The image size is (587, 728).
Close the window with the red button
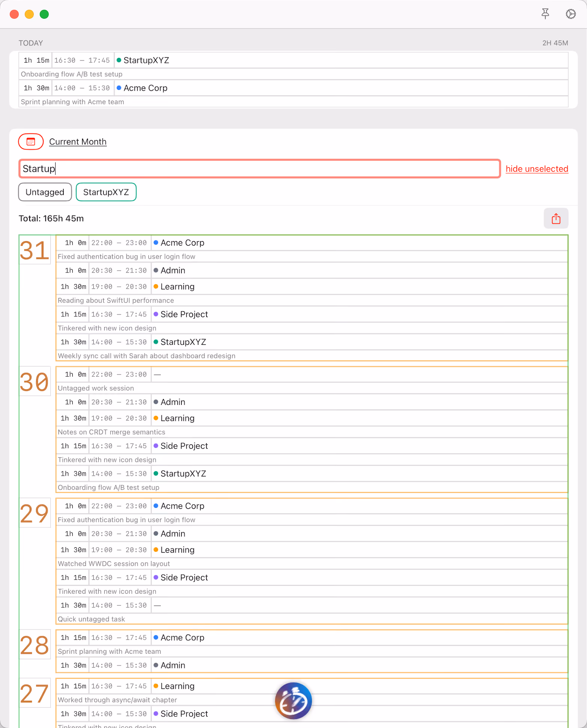14,14
